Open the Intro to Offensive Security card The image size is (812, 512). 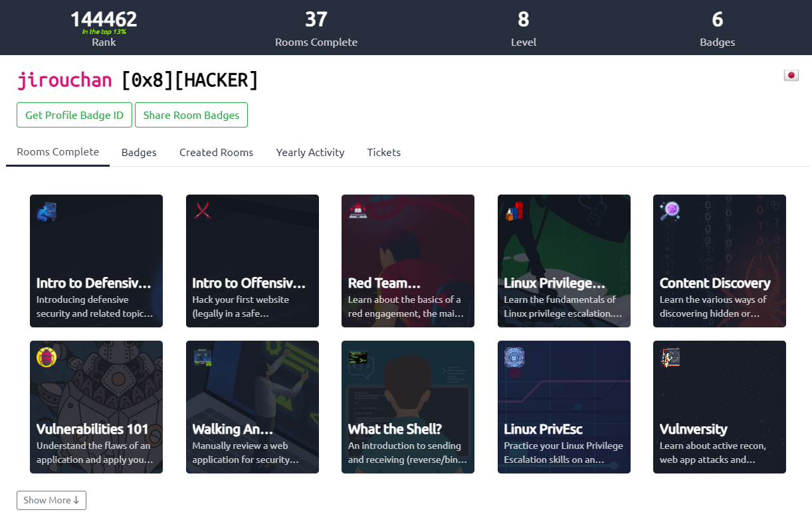[253, 261]
